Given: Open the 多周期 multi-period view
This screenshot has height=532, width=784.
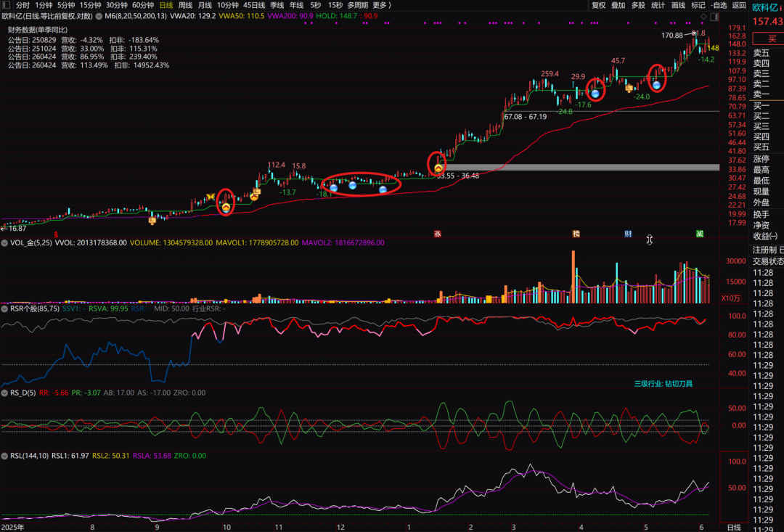Looking at the screenshot, I should [x=357, y=5].
